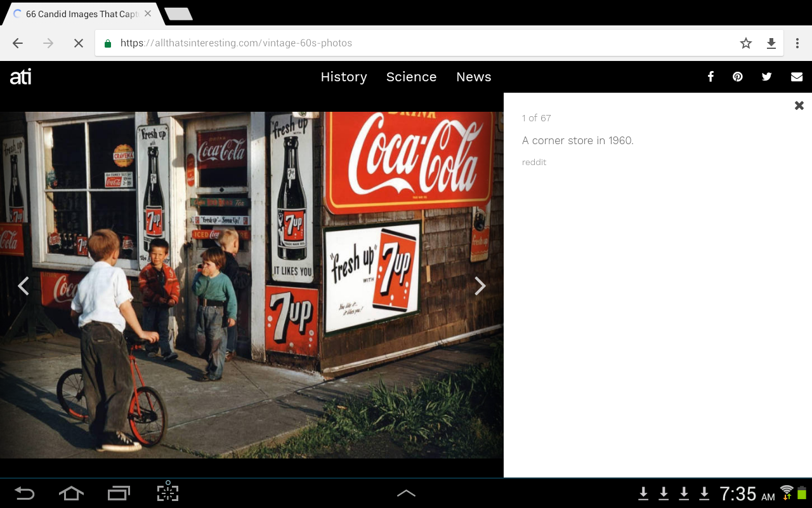
Task: Tap the Android back button
Action: [x=25, y=493]
